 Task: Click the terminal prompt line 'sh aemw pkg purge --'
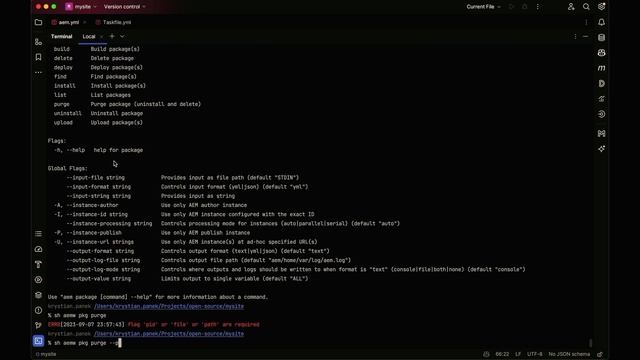(85, 343)
